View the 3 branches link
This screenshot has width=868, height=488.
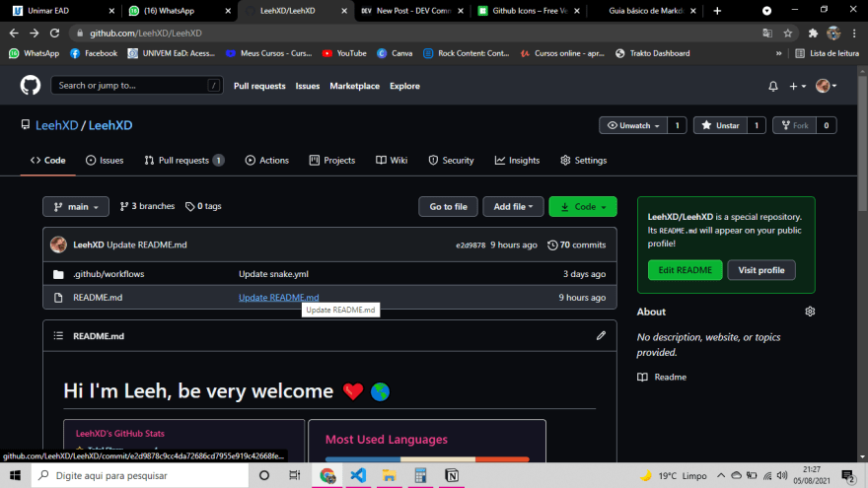(x=147, y=206)
